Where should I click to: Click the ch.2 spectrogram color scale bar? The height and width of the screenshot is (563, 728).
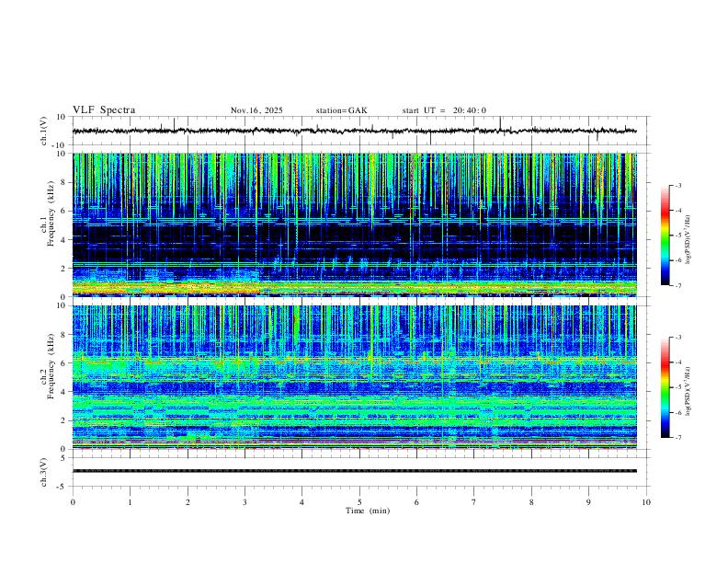(665, 387)
